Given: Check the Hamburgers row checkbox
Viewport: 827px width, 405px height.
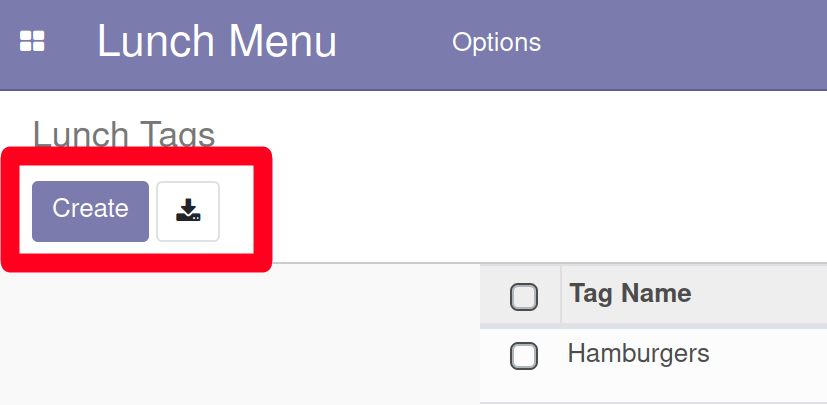Looking at the screenshot, I should [524, 355].
